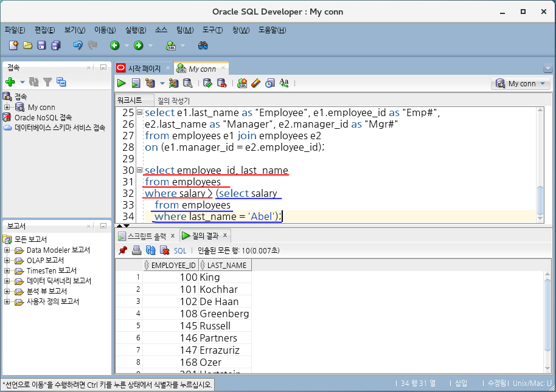556x392 pixels.
Task: Click the Schema Browser icon in connections panel
Action: (x=61, y=82)
